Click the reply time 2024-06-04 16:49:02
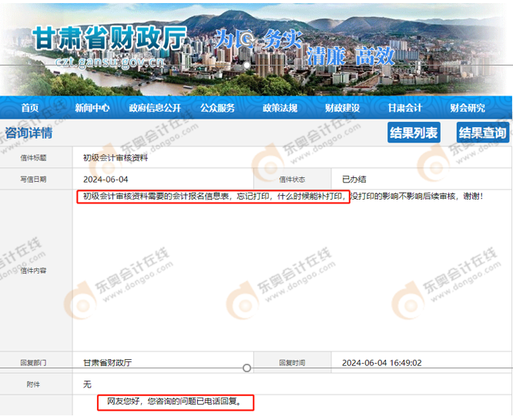The image size is (513, 420). point(381,362)
